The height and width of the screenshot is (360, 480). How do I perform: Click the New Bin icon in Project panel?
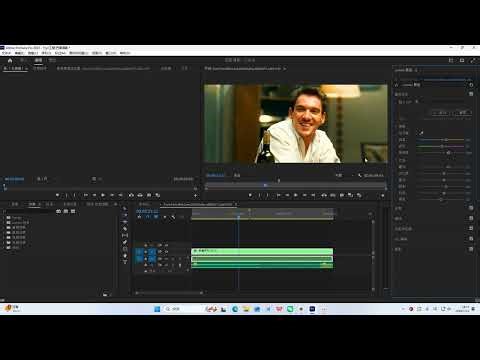tap(105, 294)
